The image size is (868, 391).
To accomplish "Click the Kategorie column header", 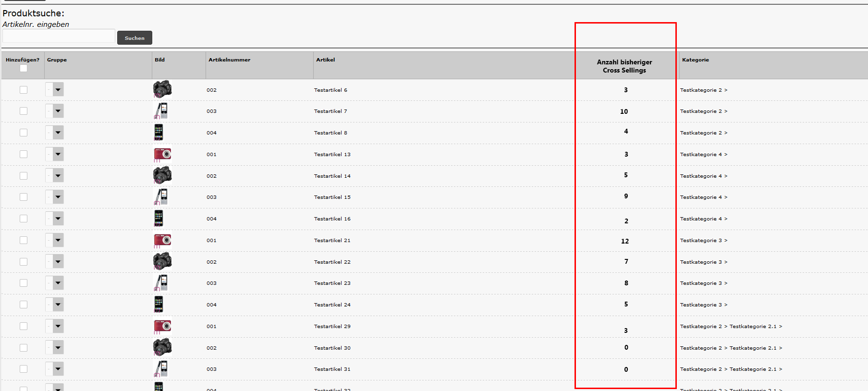I will 695,60.
